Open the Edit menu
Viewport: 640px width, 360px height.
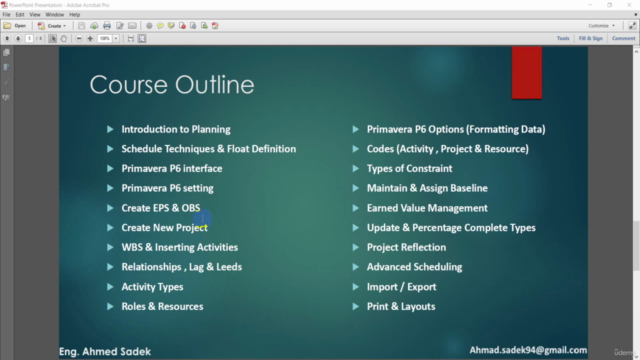(20, 14)
